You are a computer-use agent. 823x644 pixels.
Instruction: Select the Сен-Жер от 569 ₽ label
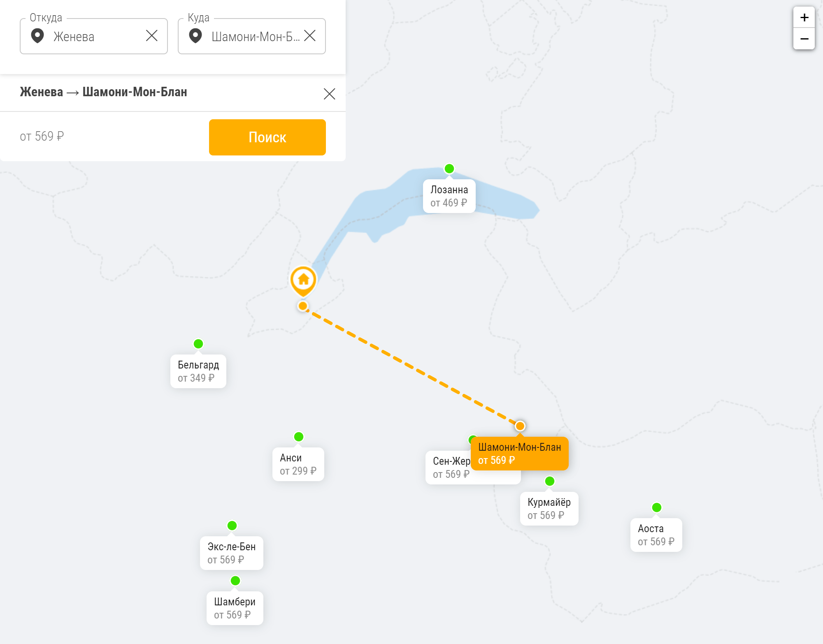click(449, 468)
